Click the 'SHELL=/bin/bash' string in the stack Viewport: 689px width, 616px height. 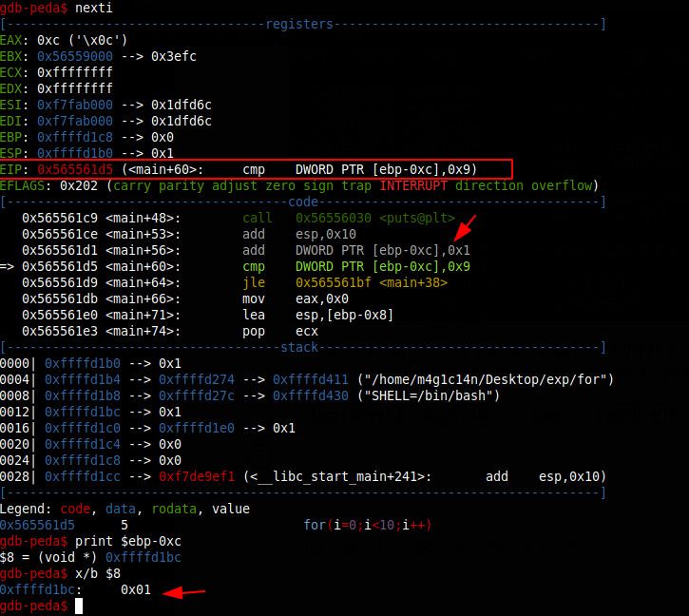428,395
